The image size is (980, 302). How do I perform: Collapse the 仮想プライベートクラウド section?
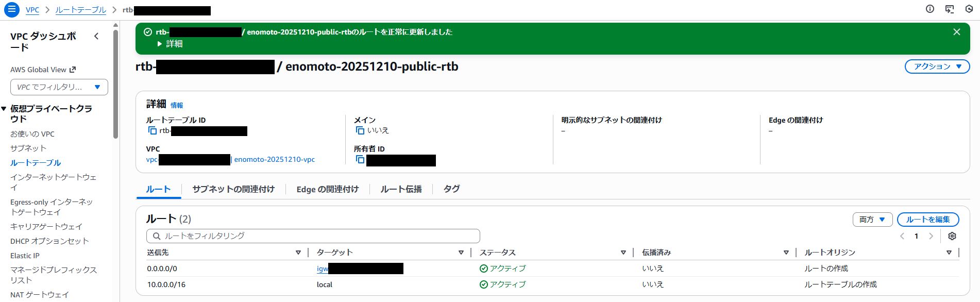click(4, 109)
